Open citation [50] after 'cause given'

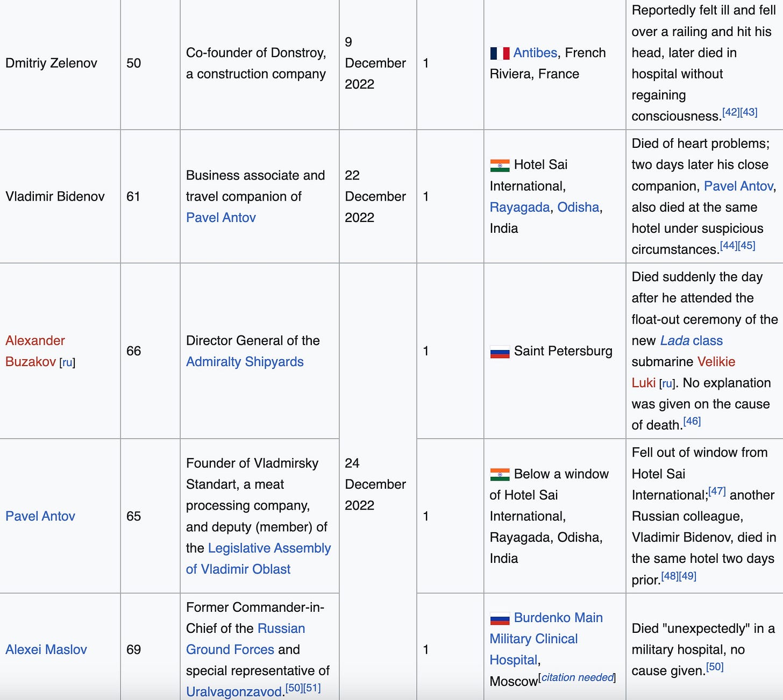pyautogui.click(x=715, y=667)
